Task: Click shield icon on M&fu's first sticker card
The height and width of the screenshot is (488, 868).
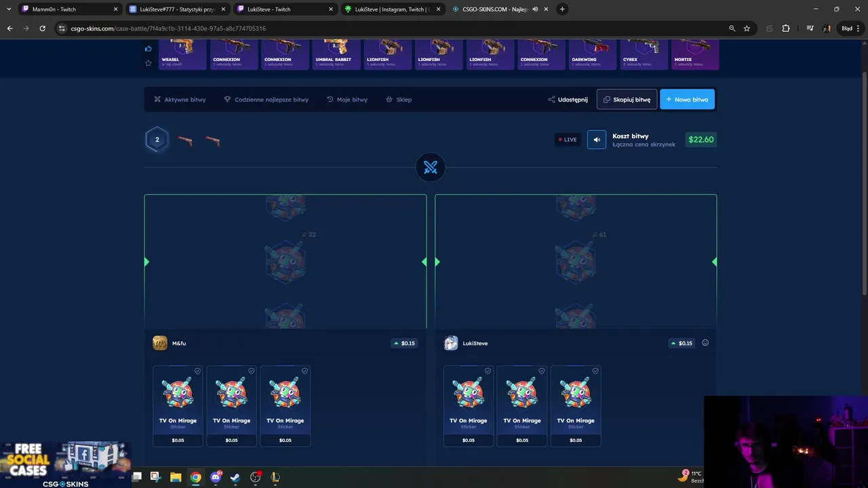Action: (197, 371)
